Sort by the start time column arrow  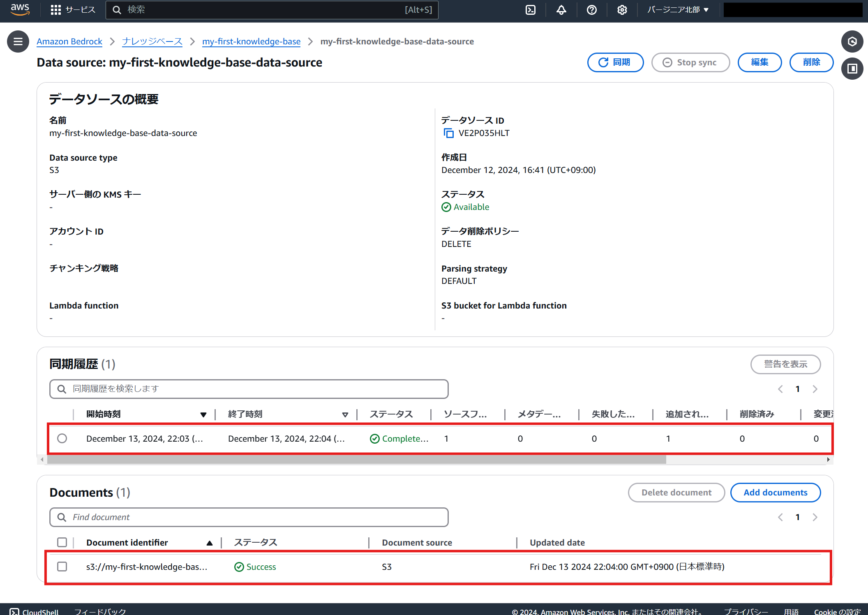click(203, 415)
